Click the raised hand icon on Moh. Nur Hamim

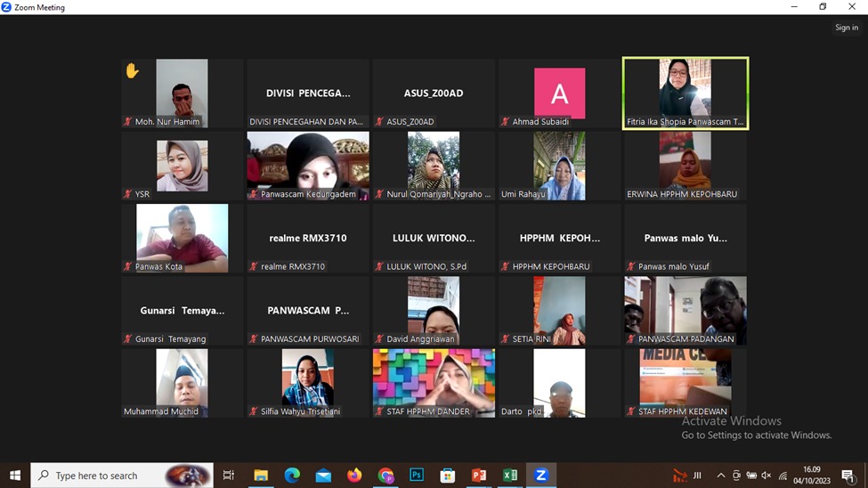(132, 71)
